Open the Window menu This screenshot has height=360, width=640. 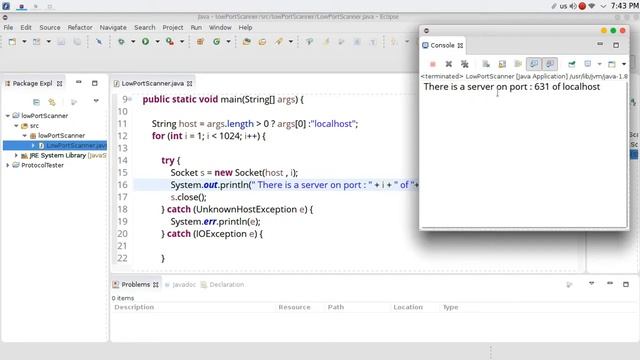(x=220, y=27)
